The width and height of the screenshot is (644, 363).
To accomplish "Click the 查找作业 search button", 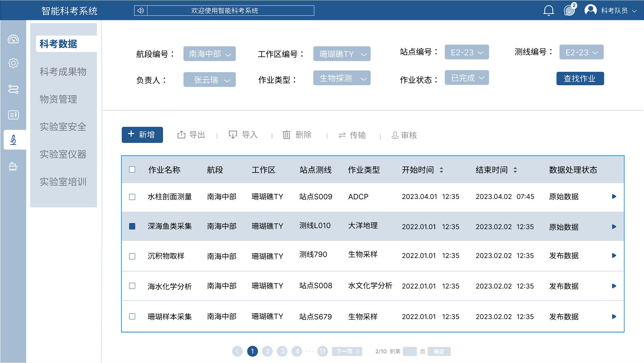I will [580, 79].
